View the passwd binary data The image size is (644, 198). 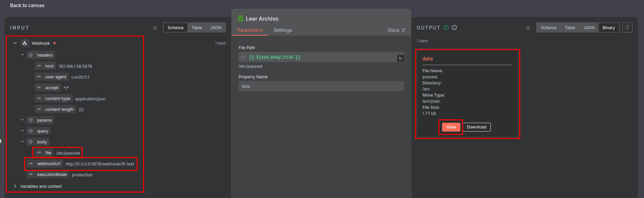pyautogui.click(x=451, y=127)
